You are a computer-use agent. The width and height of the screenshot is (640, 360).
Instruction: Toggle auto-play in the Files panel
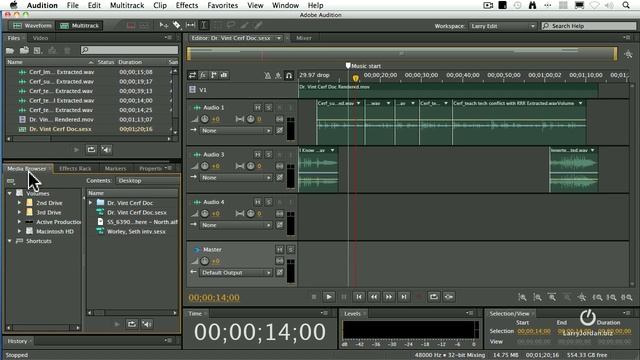[x=106, y=150]
